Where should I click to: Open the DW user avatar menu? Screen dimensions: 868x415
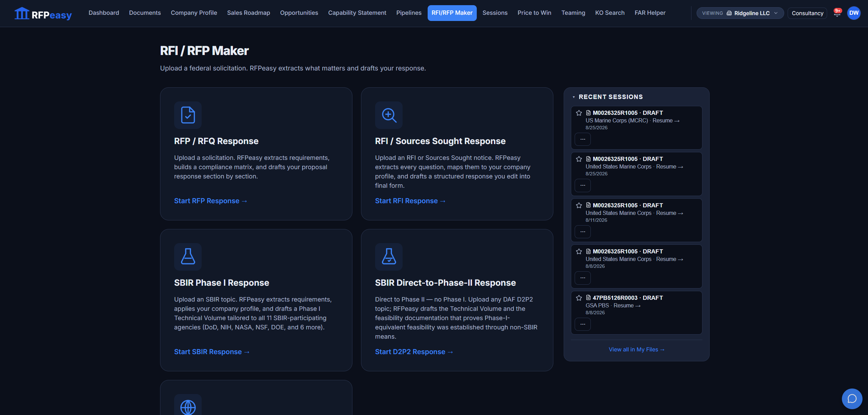pos(854,13)
